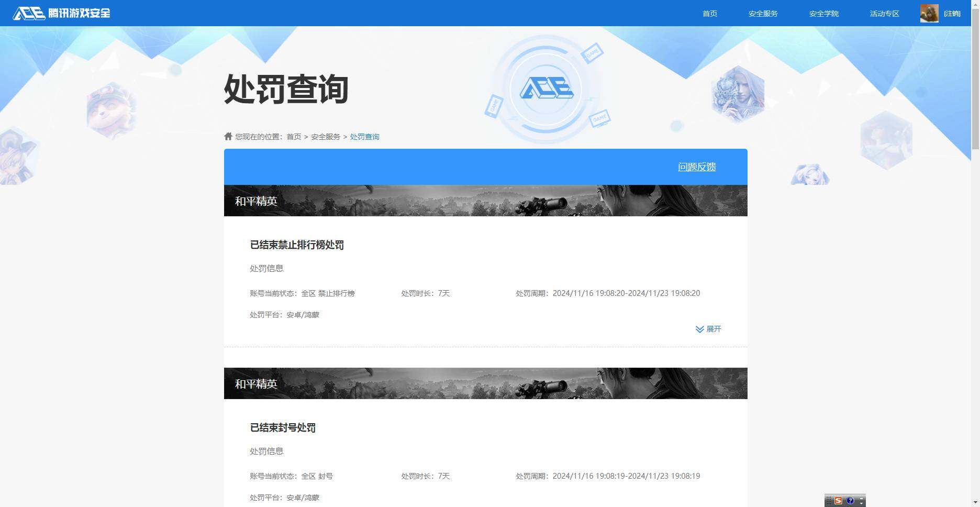
Task: Click the blue question mark help icon
Action: tap(850, 501)
